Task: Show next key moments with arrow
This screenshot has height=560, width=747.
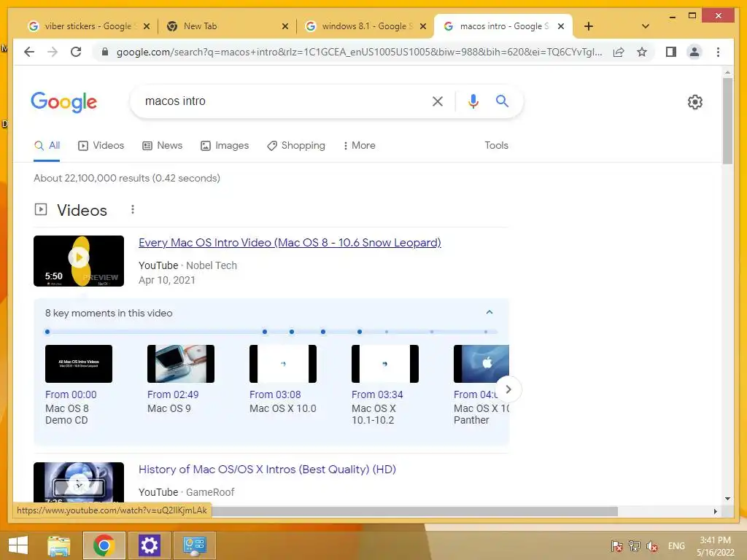Action: click(x=508, y=389)
